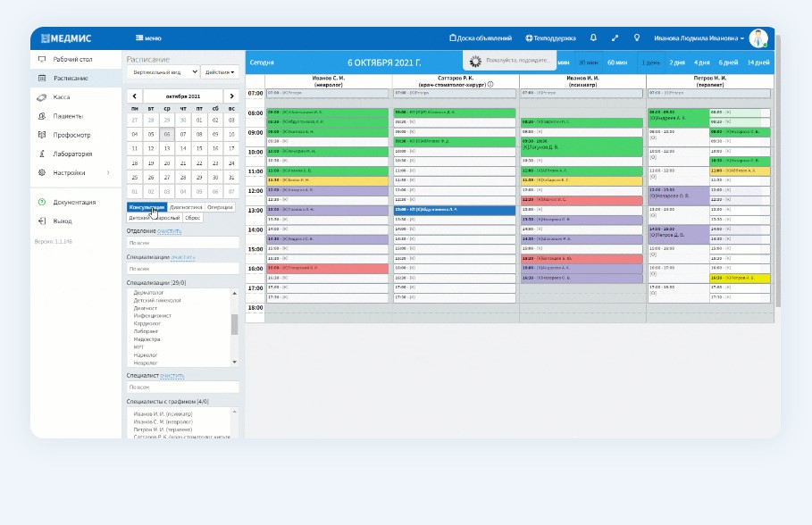Show schedule for 1 день
Screen dimensions: 812x525
tap(651, 62)
